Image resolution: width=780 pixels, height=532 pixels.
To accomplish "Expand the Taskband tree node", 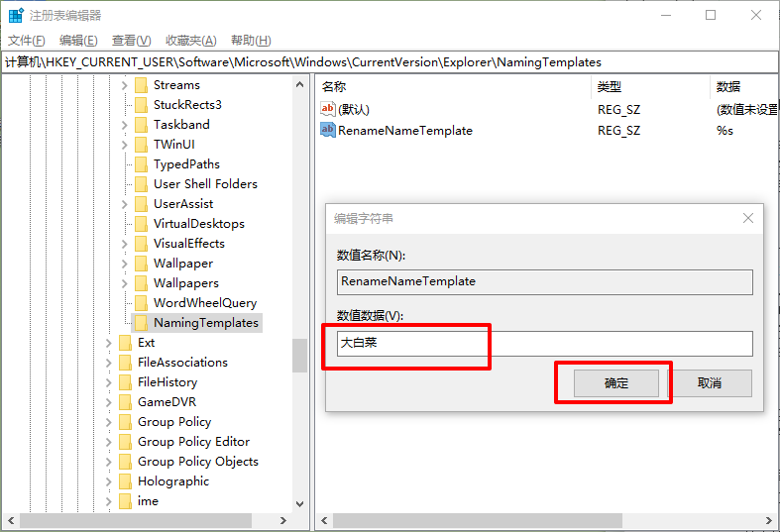I will coord(125,125).
